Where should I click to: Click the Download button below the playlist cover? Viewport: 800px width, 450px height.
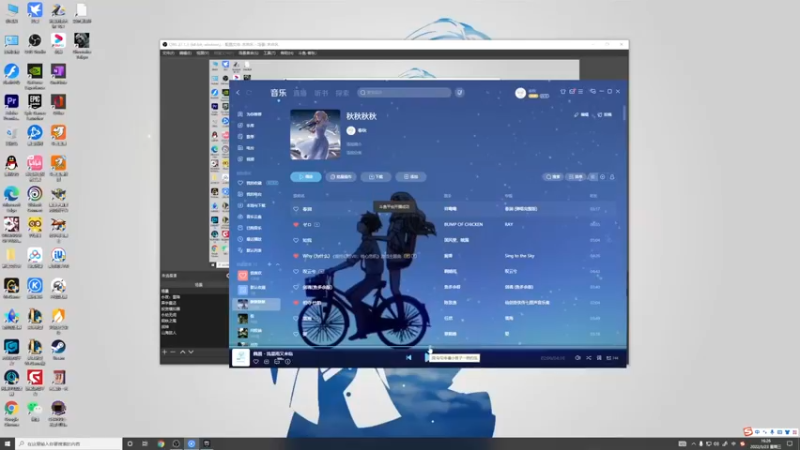tap(376, 177)
